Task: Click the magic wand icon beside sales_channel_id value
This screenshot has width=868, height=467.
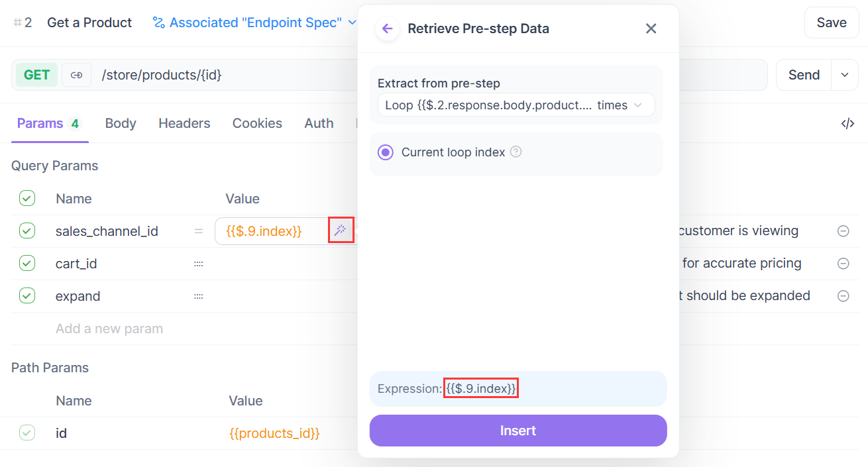Action: (x=341, y=230)
